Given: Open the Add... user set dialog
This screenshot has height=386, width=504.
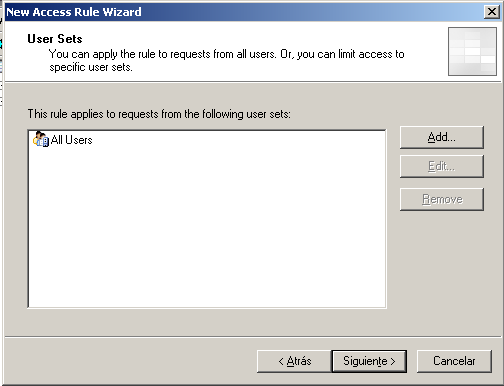Looking at the screenshot, I should point(442,137).
